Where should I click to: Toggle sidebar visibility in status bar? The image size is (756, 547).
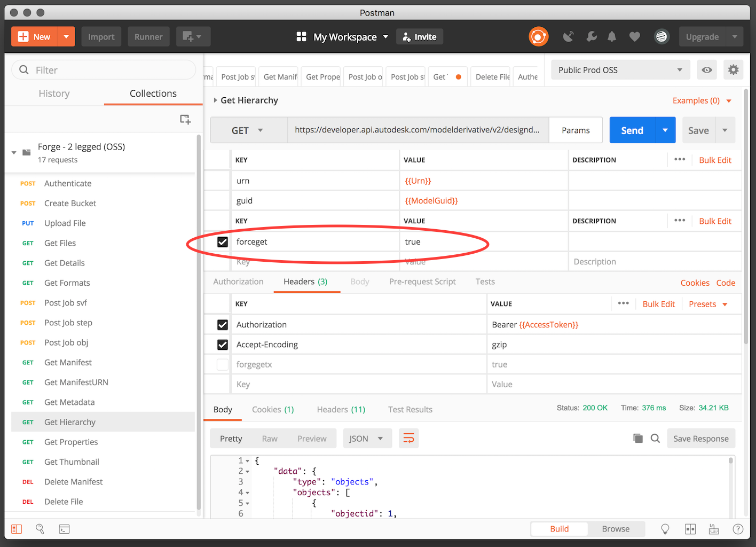click(17, 529)
